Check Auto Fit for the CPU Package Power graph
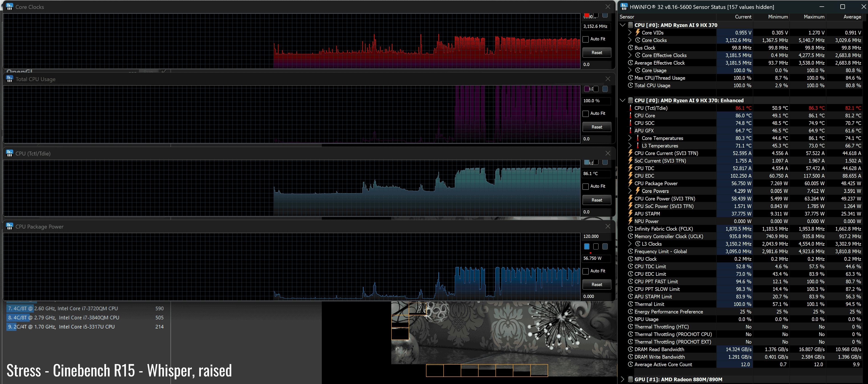The height and width of the screenshot is (384, 868). tap(586, 271)
